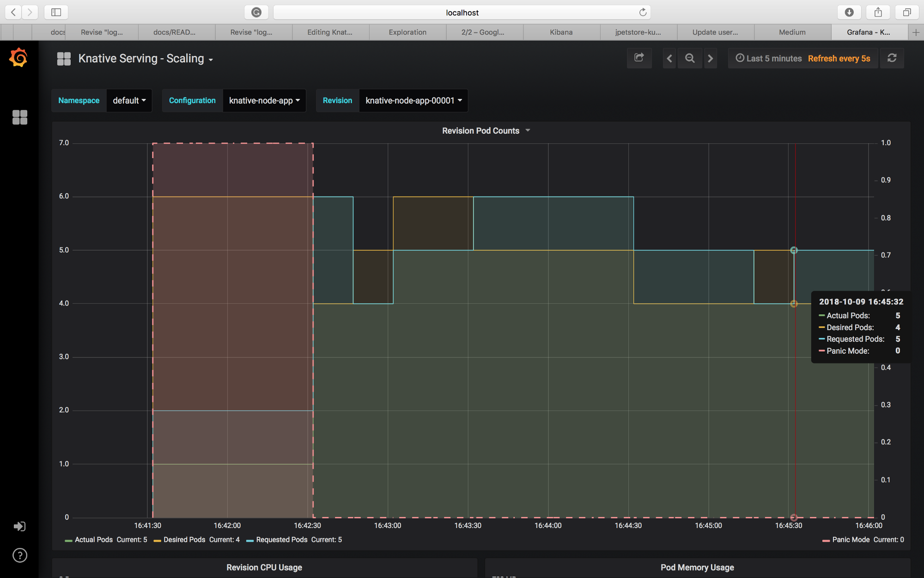
Task: Click the Requested Pods legend color swatch
Action: point(250,541)
